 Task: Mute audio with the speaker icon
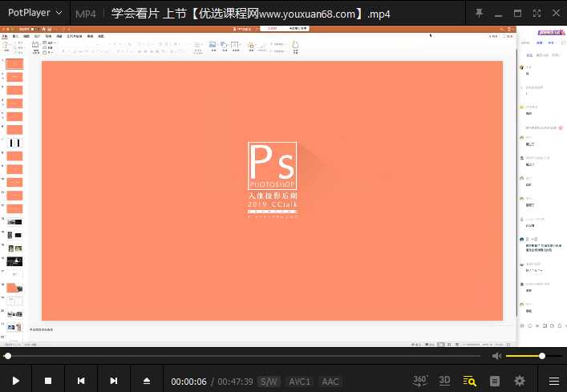point(497,356)
